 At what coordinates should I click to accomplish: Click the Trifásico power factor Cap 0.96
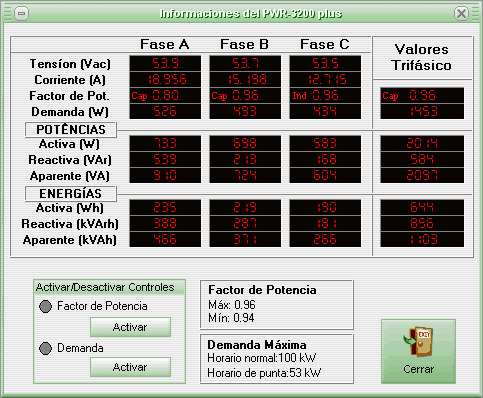422,95
